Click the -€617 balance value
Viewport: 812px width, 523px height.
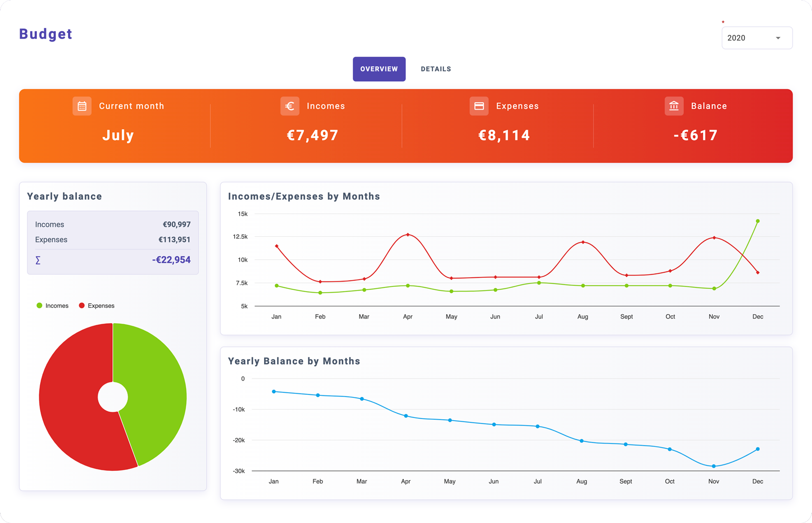click(x=695, y=135)
